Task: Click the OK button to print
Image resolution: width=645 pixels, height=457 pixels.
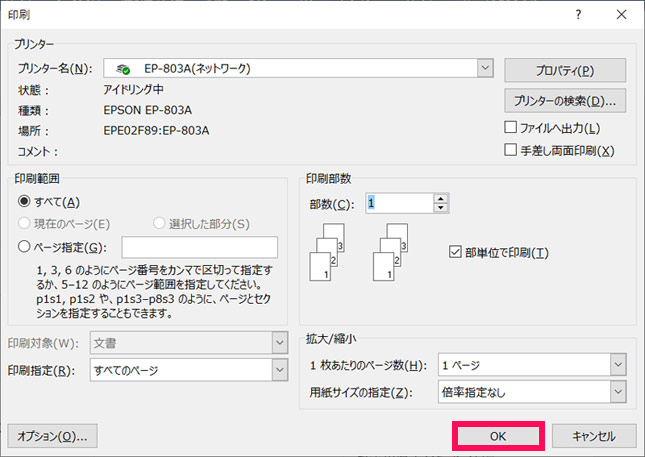Action: pyautogui.click(x=498, y=435)
